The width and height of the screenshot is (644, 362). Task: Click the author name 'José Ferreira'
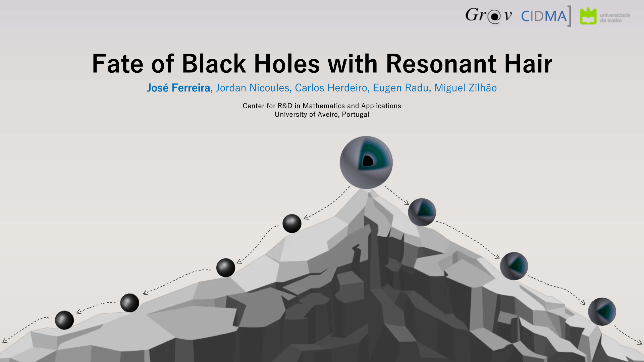click(179, 88)
